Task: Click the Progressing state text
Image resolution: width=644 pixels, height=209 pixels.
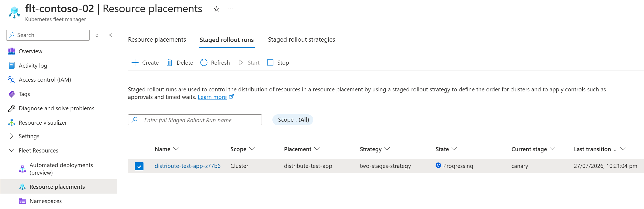Action: click(x=458, y=166)
